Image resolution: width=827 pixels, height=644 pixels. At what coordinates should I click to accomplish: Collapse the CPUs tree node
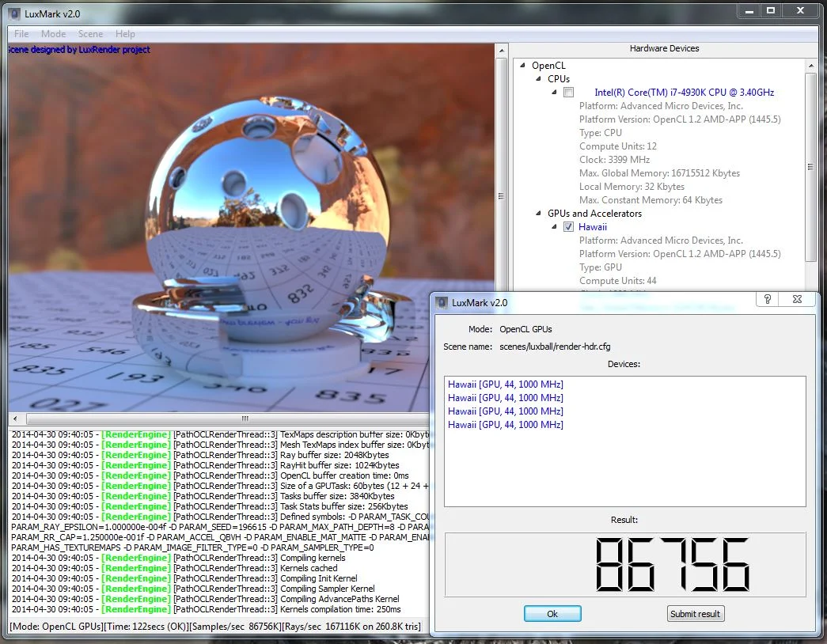click(538, 78)
